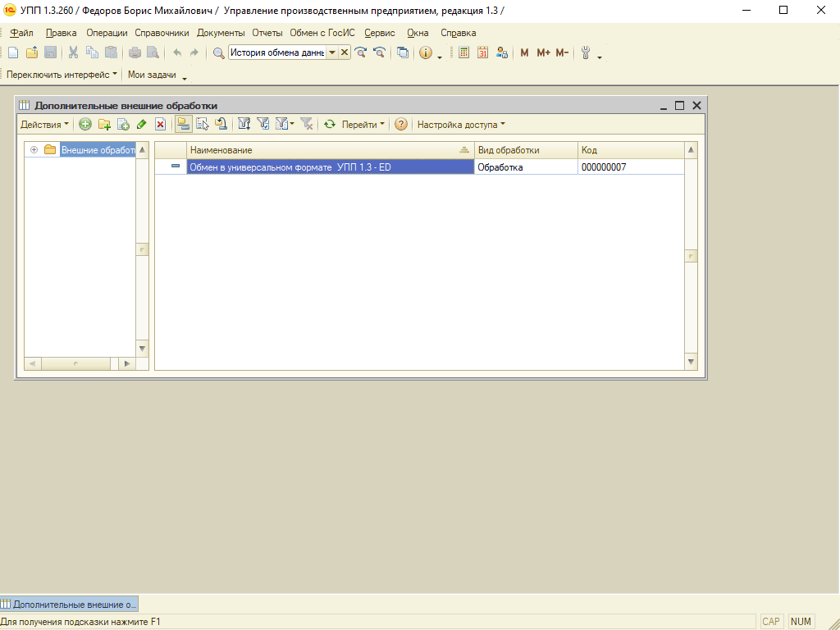Click the orange help question mark icon
Screen dimensions: 840x630
tap(401, 125)
